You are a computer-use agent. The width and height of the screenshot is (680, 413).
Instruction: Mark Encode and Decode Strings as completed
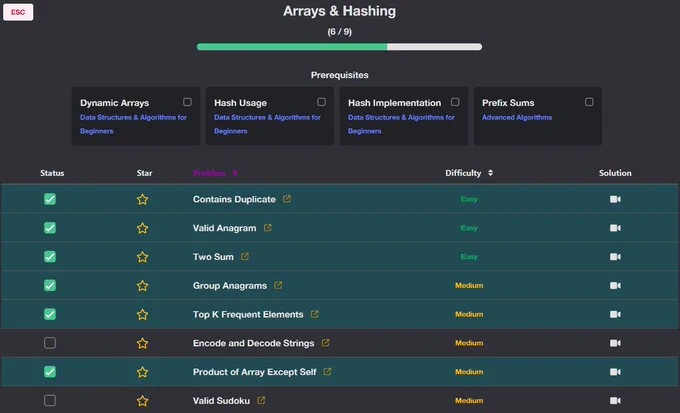[50, 343]
